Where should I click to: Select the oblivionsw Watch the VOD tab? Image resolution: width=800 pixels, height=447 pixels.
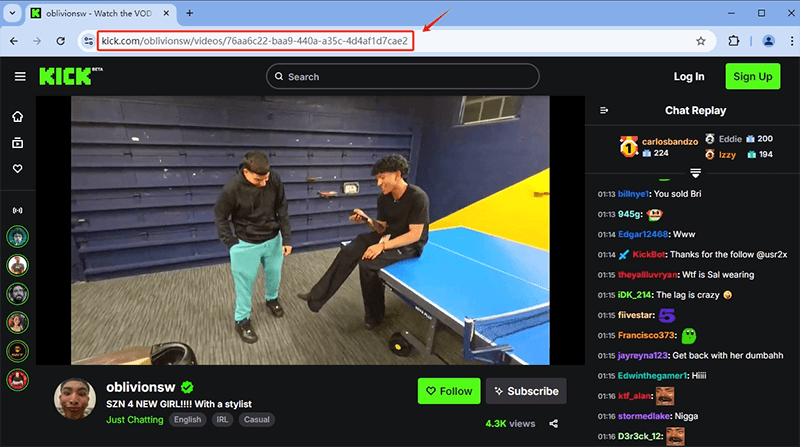(100, 14)
